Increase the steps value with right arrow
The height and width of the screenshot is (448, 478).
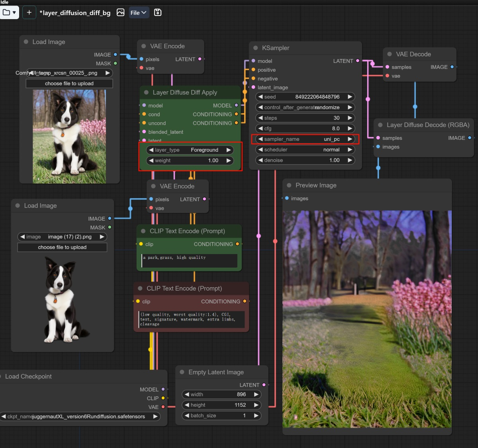tap(350, 118)
